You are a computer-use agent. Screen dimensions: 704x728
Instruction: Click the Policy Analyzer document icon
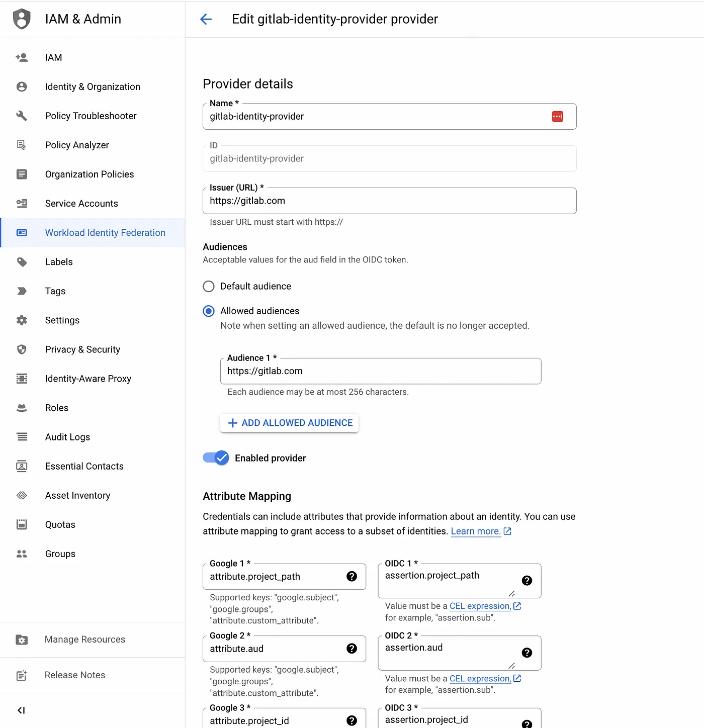(x=22, y=145)
